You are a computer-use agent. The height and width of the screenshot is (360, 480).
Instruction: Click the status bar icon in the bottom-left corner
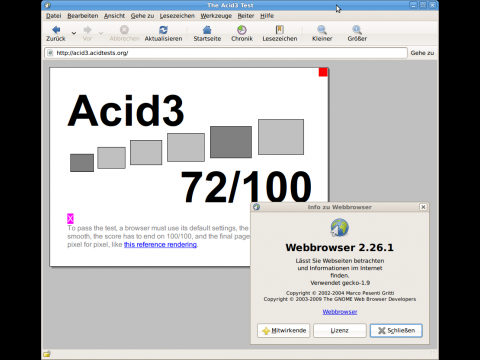(47, 354)
